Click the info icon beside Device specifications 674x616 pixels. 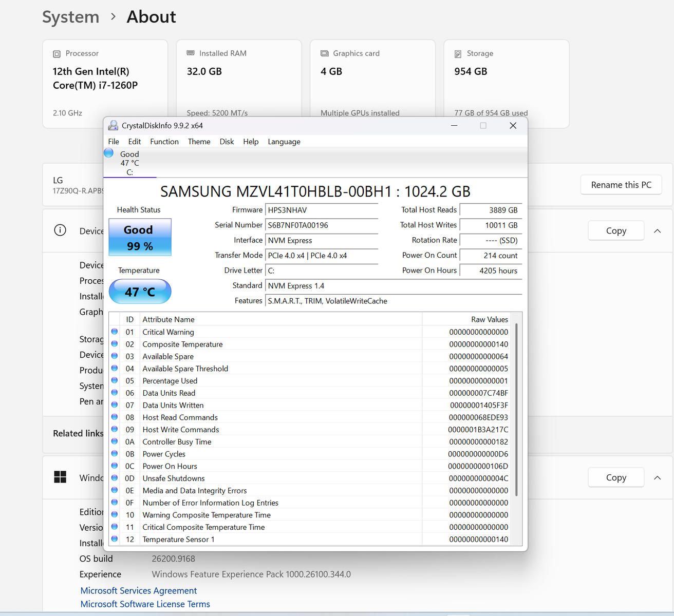point(60,230)
